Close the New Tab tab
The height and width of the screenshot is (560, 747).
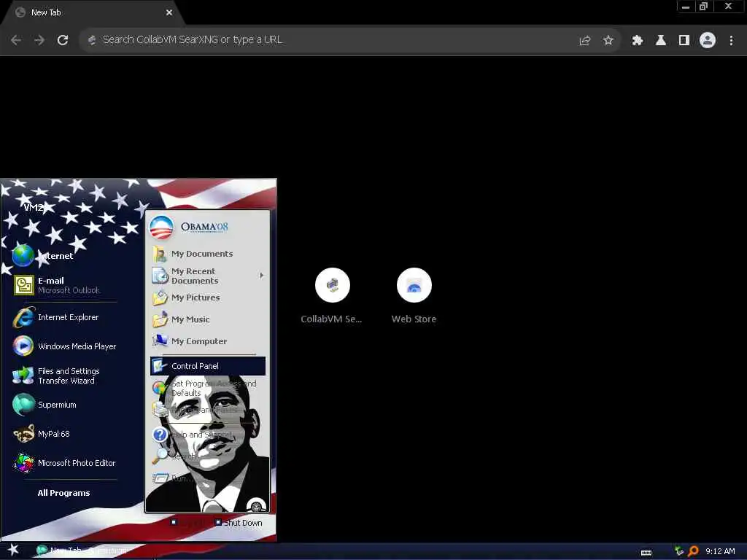pos(169,12)
